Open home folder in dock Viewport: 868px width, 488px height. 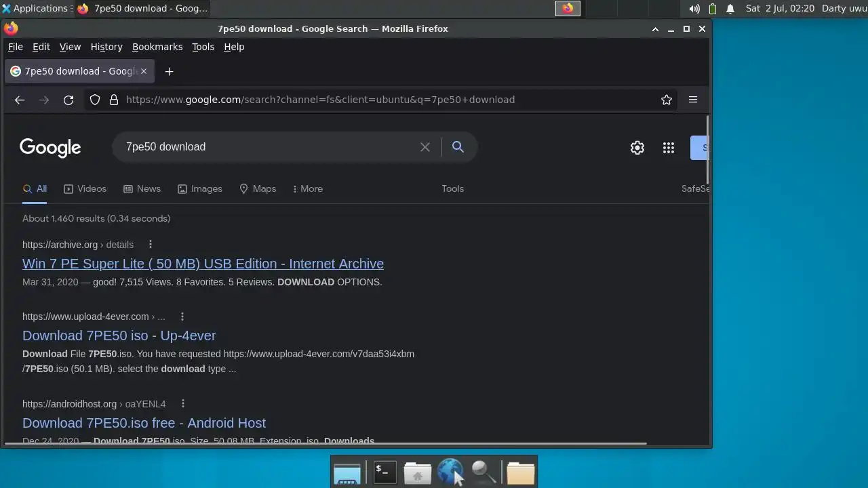tap(418, 472)
